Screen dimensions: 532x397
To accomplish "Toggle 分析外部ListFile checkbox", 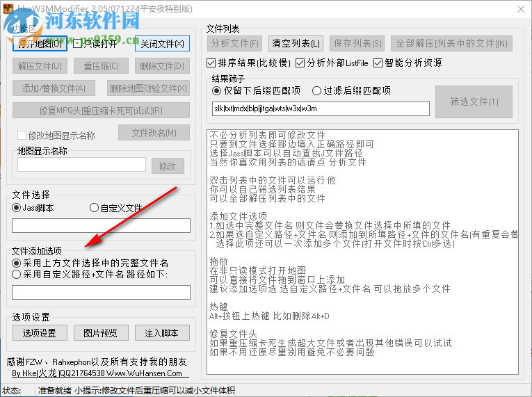I will point(300,63).
